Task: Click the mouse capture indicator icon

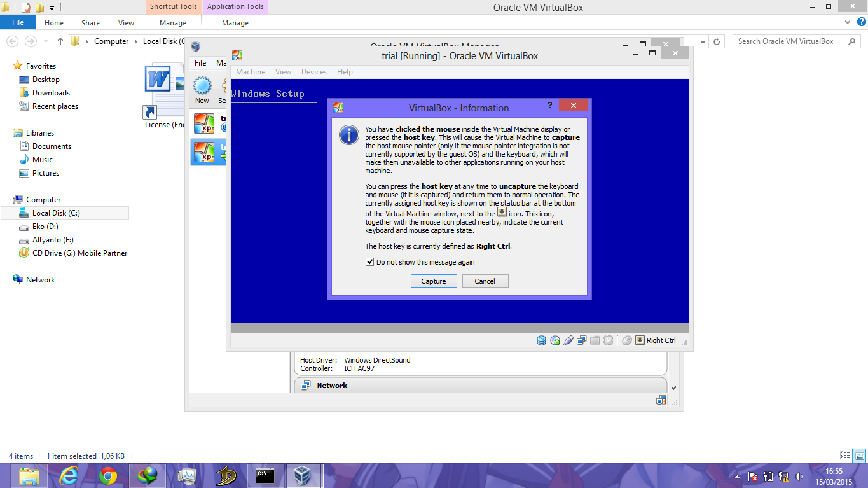Action: tap(627, 340)
